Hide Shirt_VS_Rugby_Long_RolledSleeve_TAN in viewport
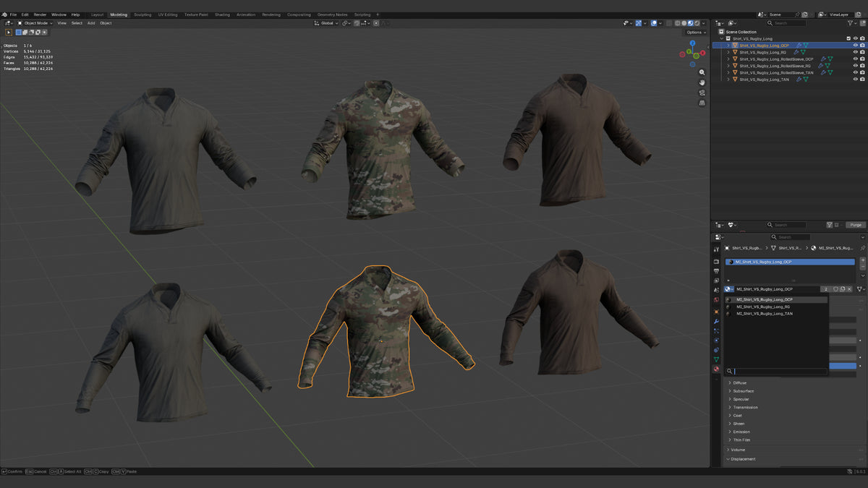 coord(855,72)
